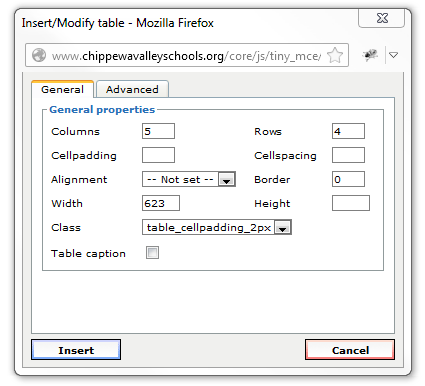Click the Insert button
Screen dimensions: 425x386
click(76, 350)
